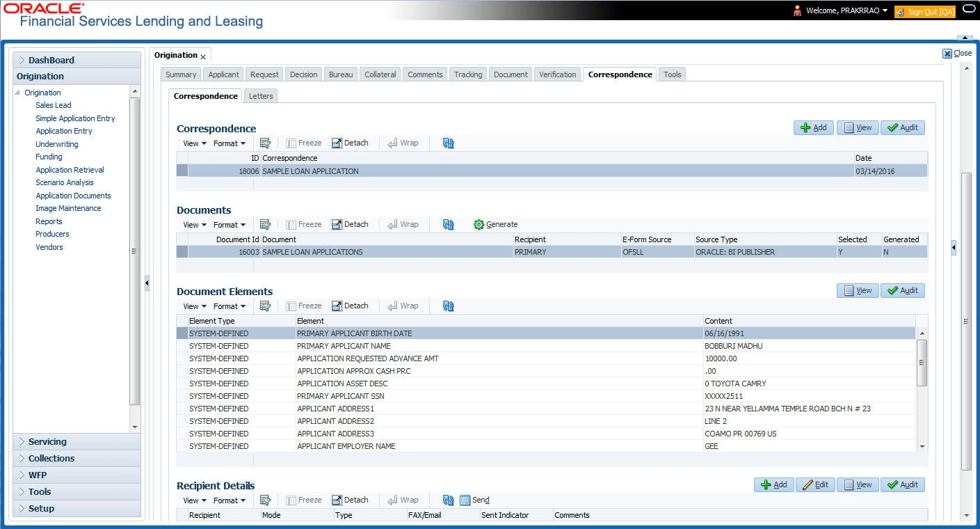980x529 pixels.
Task: Refresh the Document Elements table
Action: 448,306
